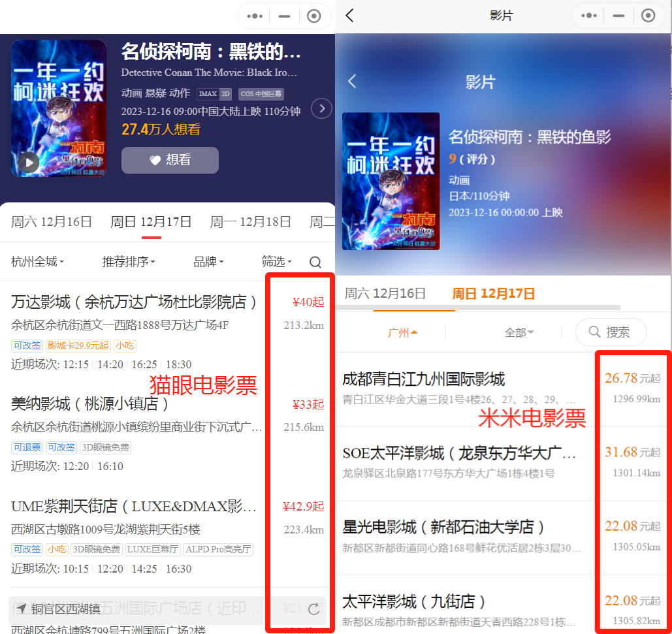Click the 9（评分） rating text
The height and width of the screenshot is (634, 672).
(472, 159)
